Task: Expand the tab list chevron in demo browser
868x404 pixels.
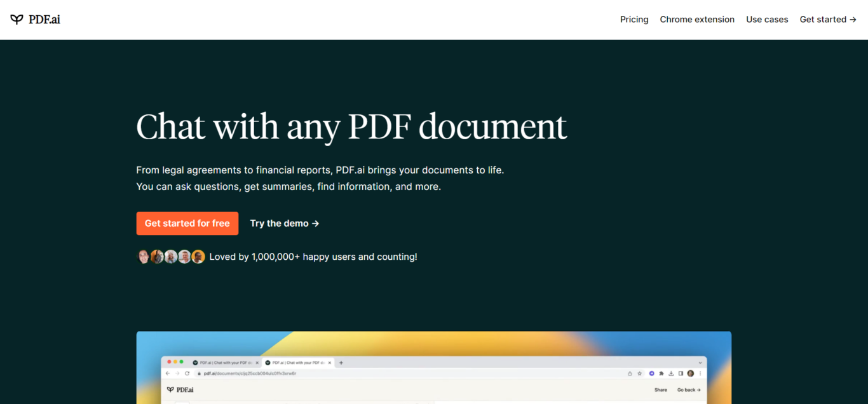Action: click(700, 363)
